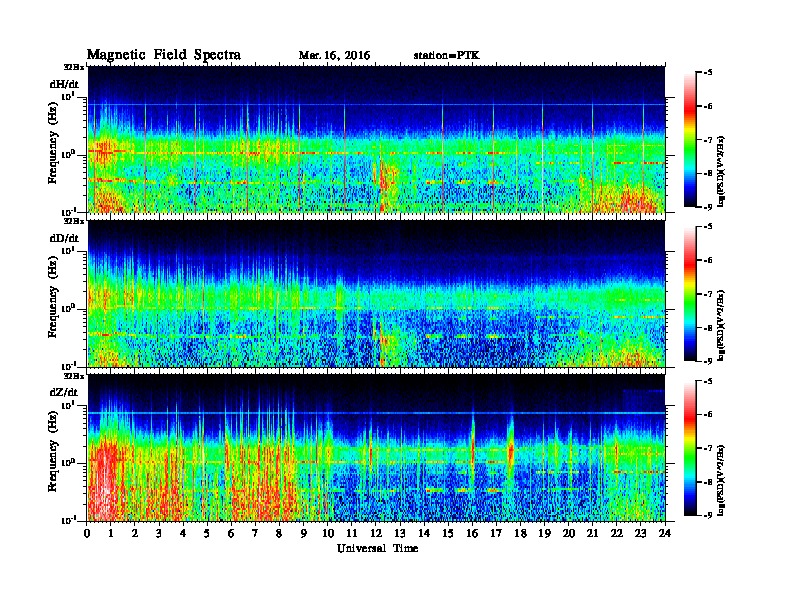Click hour 15 on the Universal Time axis
This screenshot has width=792, height=612.
pos(448,534)
